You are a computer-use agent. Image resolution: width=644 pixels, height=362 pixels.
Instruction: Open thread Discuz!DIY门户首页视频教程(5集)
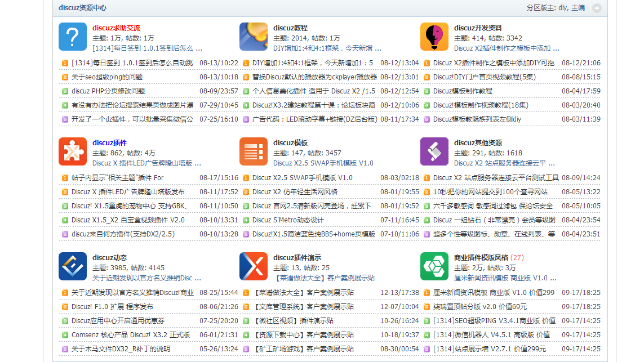coord(485,77)
